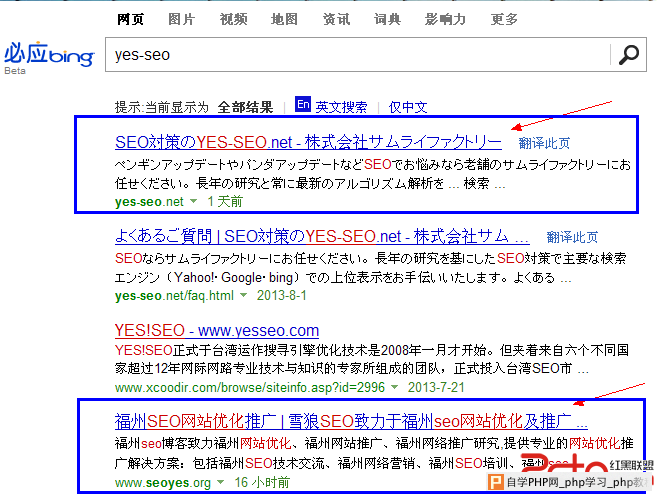
Task: Expand the arrow next to yes-seo.net/faq.html
Action: (243, 295)
